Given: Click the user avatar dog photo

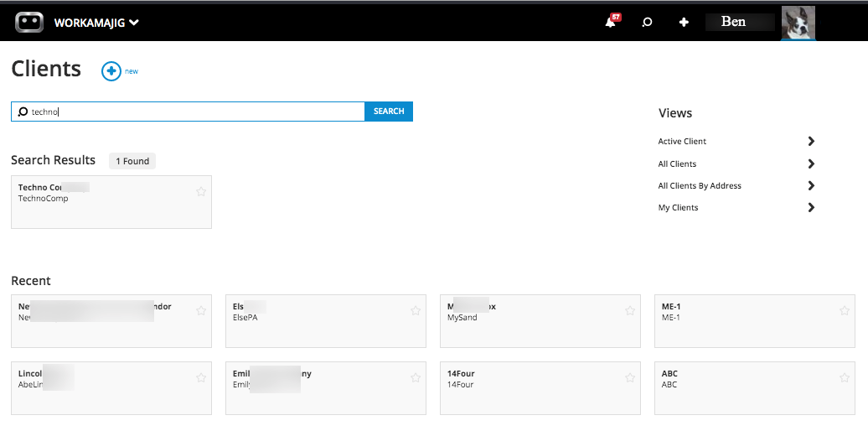Looking at the screenshot, I should [798, 23].
